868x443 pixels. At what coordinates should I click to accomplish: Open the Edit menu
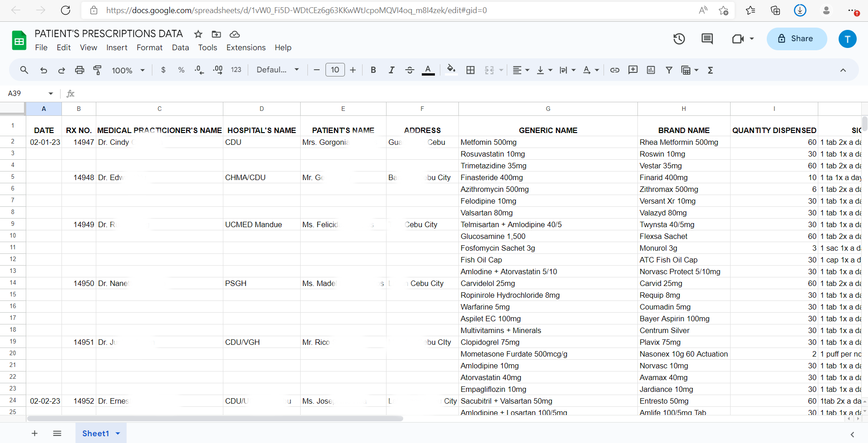tap(64, 48)
